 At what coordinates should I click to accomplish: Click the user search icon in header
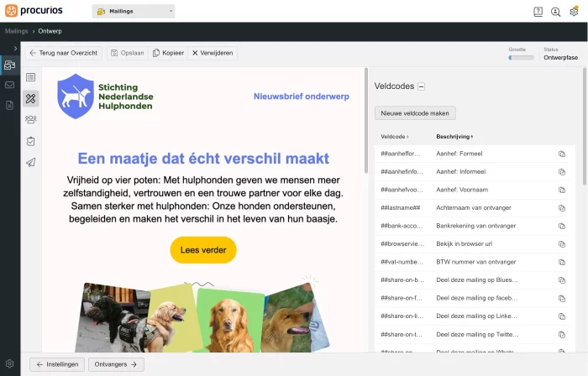[x=556, y=12]
